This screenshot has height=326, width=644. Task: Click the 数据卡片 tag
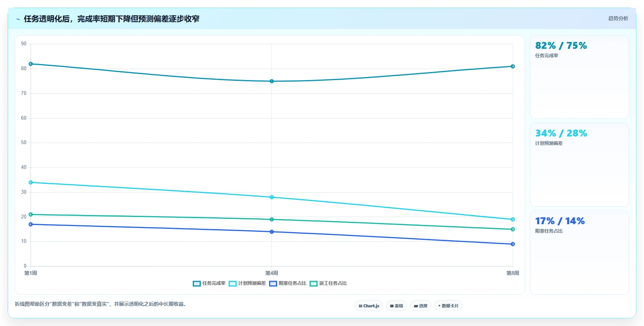pyautogui.click(x=448, y=306)
